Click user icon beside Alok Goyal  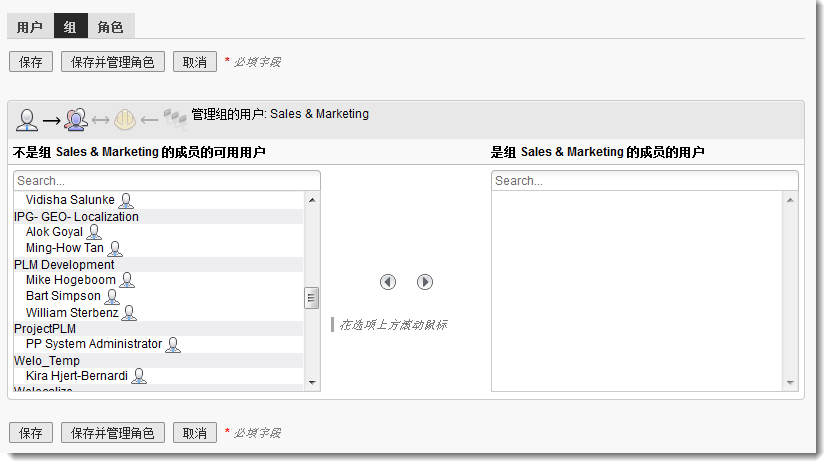[x=94, y=232]
